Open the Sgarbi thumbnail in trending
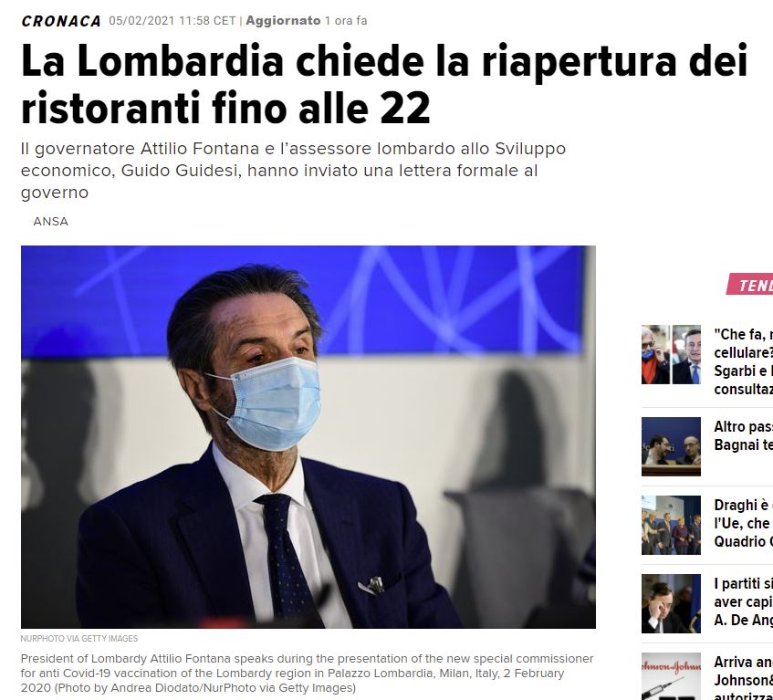The height and width of the screenshot is (700, 773). coord(655,354)
